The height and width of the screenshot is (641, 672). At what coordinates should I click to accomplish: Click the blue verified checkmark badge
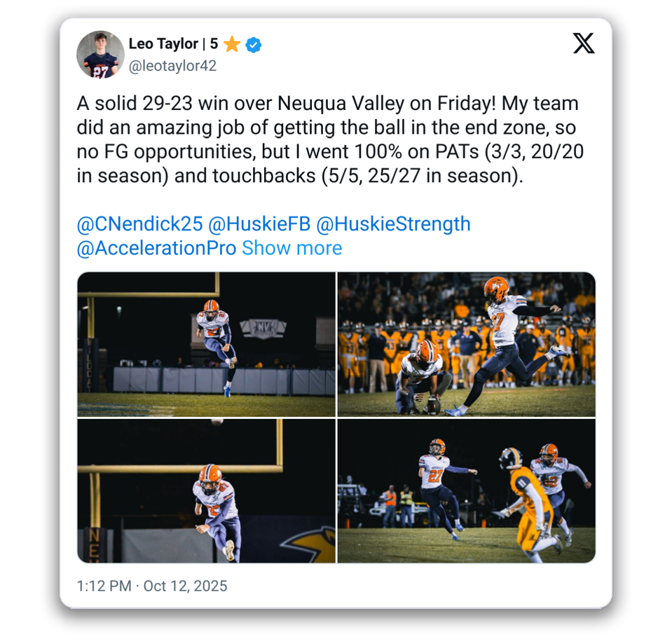click(x=254, y=45)
